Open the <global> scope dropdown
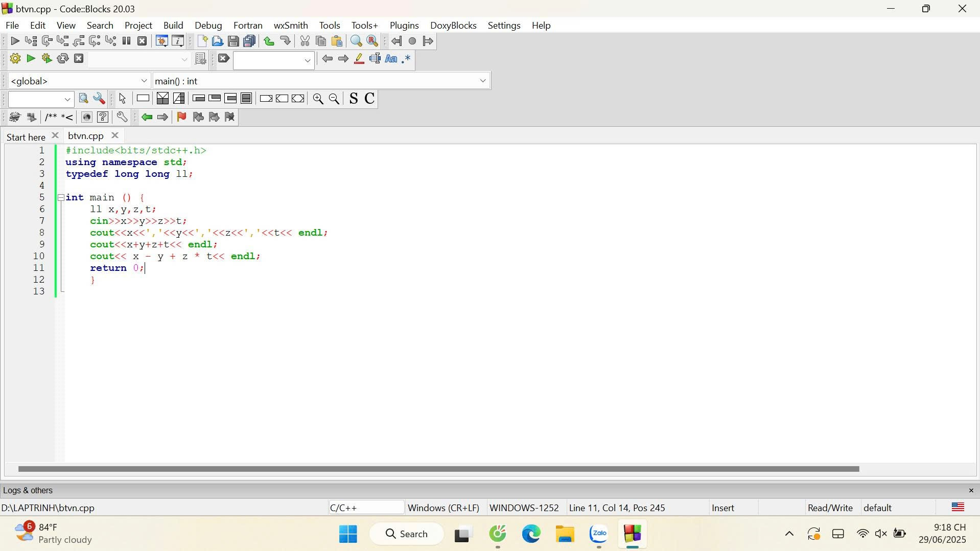 coord(145,81)
